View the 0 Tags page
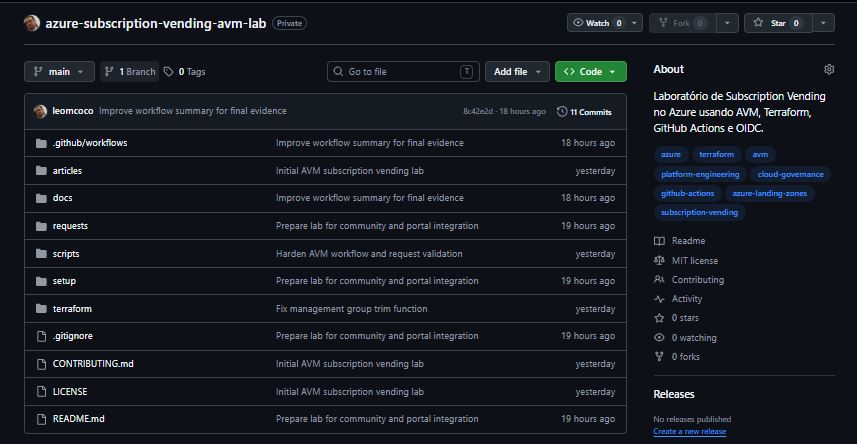 tap(185, 72)
